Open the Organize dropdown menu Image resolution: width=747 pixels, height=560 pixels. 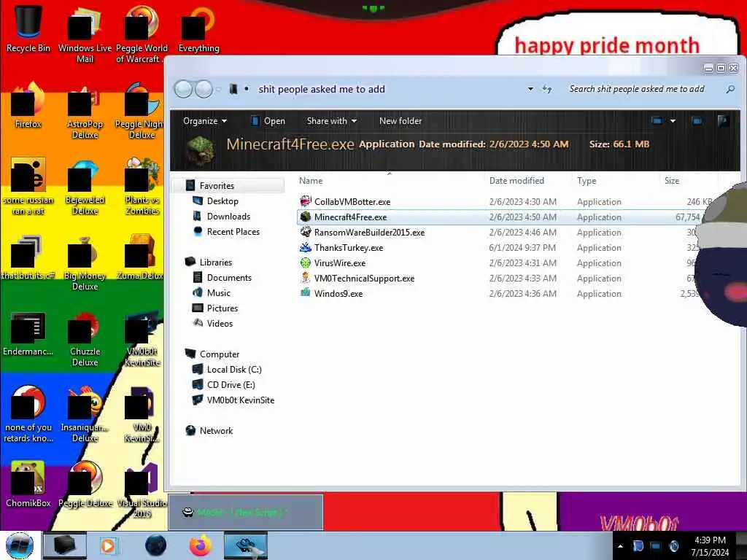(x=205, y=121)
